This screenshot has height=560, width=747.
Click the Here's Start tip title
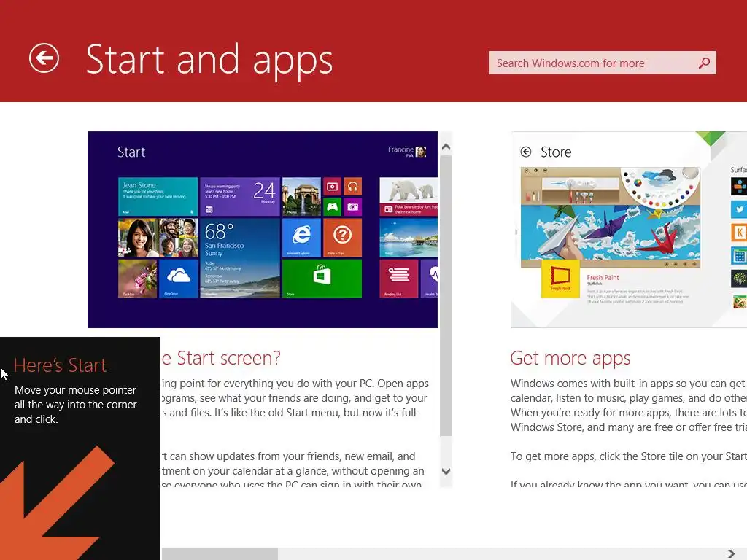60,365
